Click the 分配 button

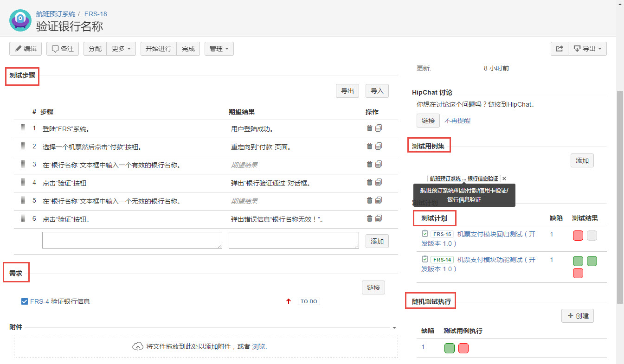click(95, 49)
